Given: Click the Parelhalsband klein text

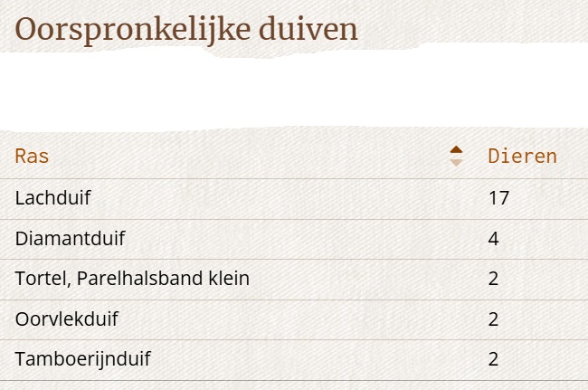Looking at the screenshot, I should coord(163,279).
